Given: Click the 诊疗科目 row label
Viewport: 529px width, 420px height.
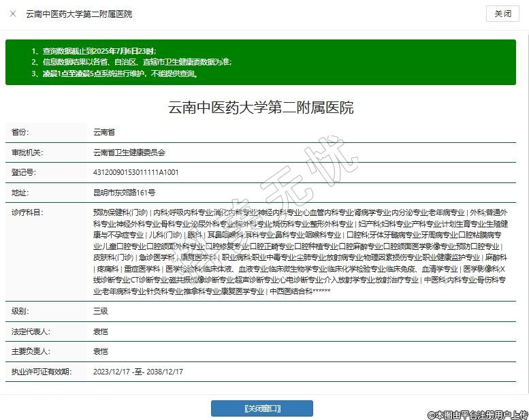Looking at the screenshot, I should coord(27,213).
